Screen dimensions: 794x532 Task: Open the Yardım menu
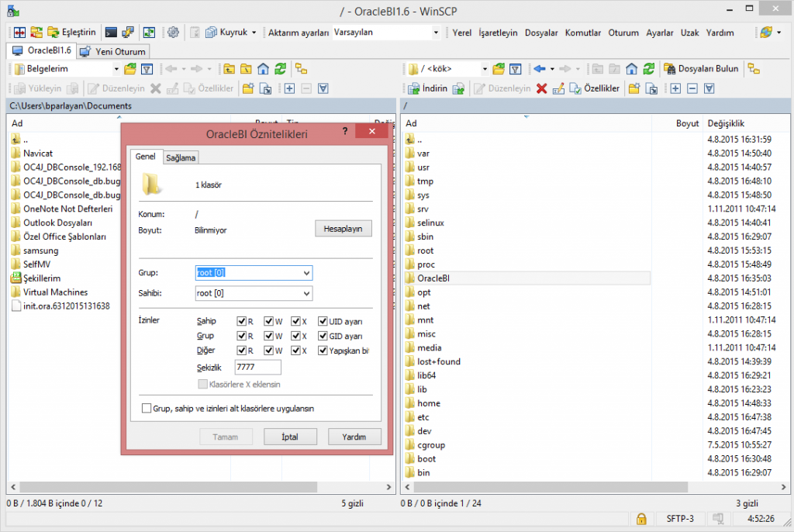720,33
